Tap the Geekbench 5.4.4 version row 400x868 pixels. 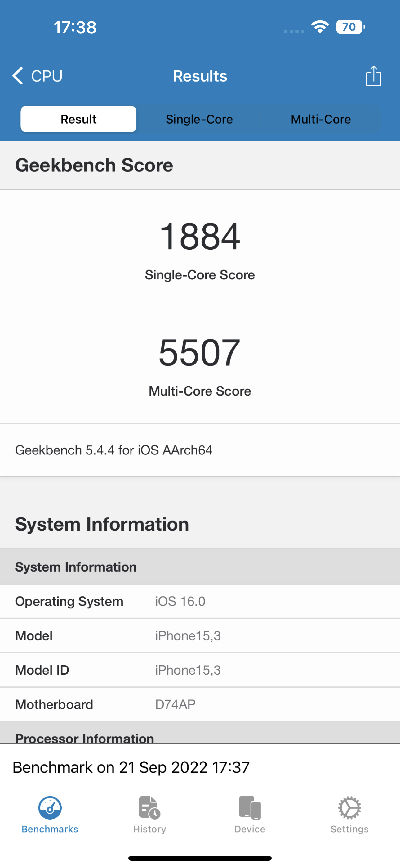click(x=200, y=450)
